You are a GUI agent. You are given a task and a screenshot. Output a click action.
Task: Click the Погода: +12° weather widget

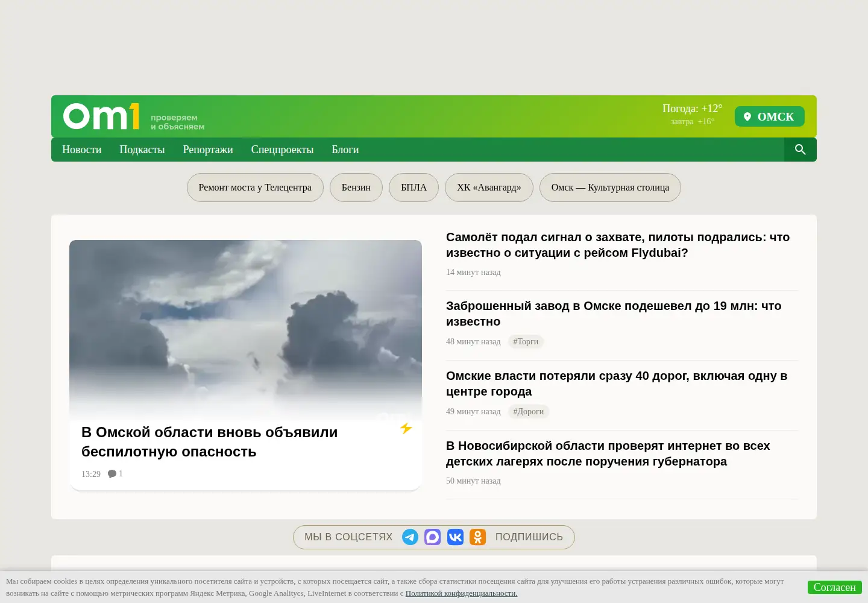click(x=693, y=109)
